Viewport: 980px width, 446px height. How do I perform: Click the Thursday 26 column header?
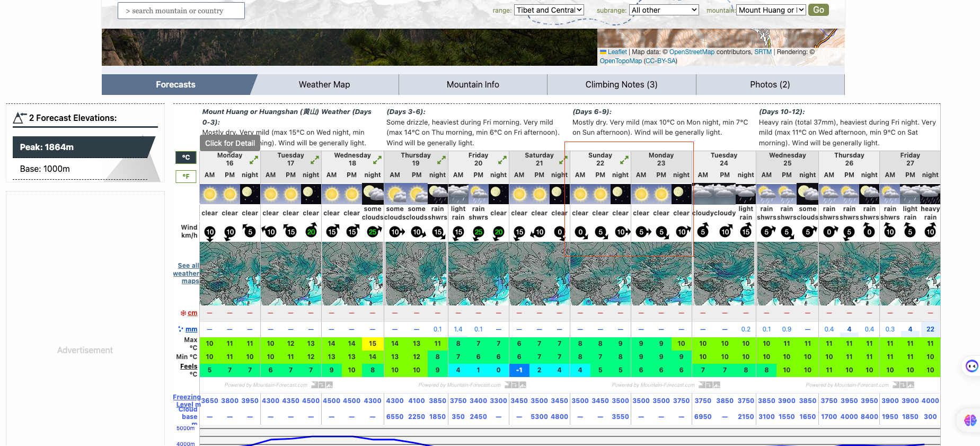click(x=849, y=159)
